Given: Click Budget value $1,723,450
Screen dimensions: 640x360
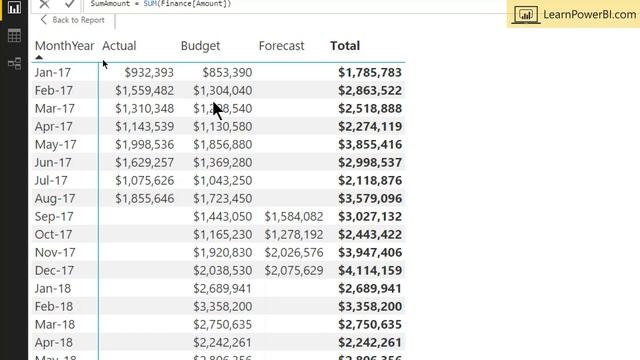Looking at the screenshot, I should pos(223,198).
